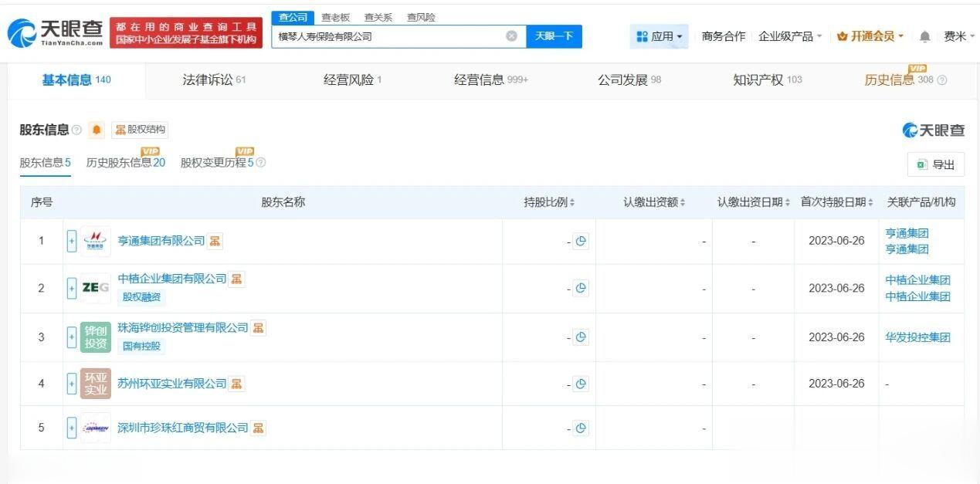The height and width of the screenshot is (484, 980).
Task: Open the 环亚实业 brown logo tile
Action: [96, 384]
